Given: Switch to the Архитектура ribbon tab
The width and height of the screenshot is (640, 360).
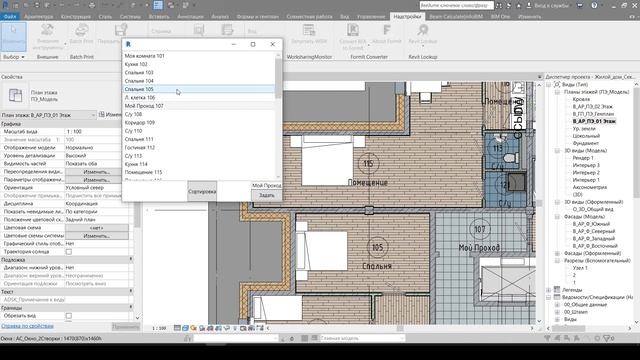Looking at the screenshot, I should coord(38,17).
